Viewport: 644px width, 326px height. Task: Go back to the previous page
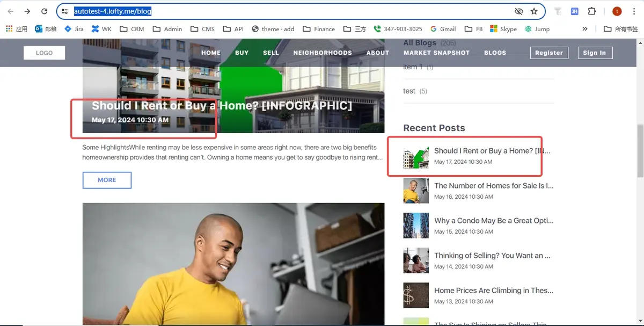(x=11, y=11)
